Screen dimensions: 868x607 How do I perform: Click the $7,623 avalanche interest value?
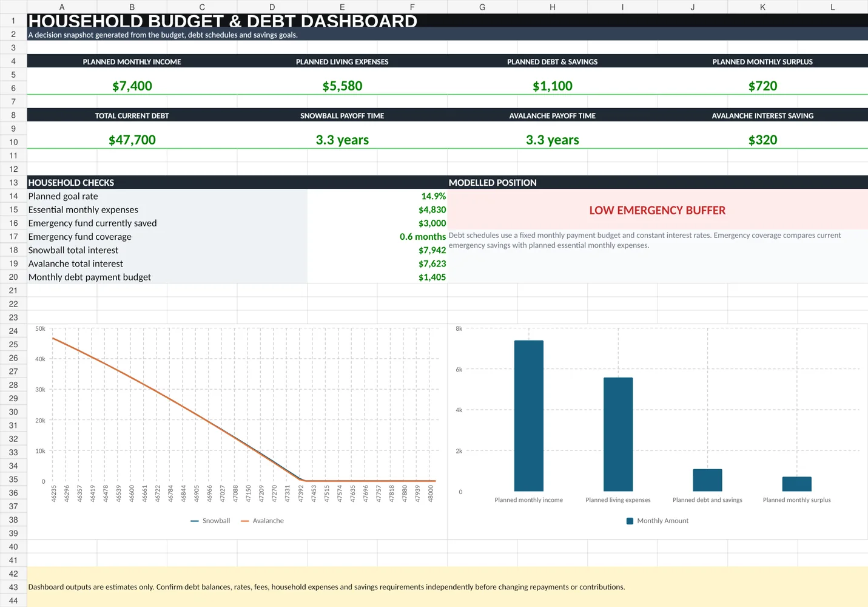click(x=432, y=263)
